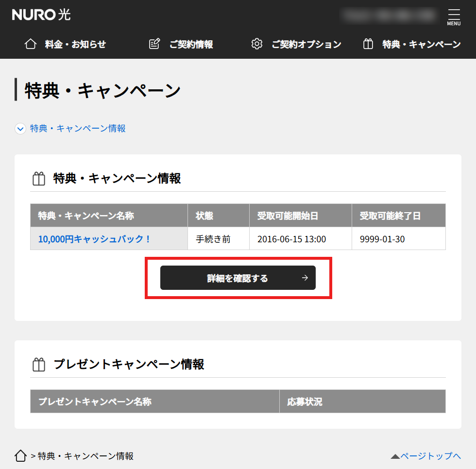Click the gift icon beside 特典・キャンペーン in navbar
The height and width of the screenshot is (469, 476).
tap(368, 43)
